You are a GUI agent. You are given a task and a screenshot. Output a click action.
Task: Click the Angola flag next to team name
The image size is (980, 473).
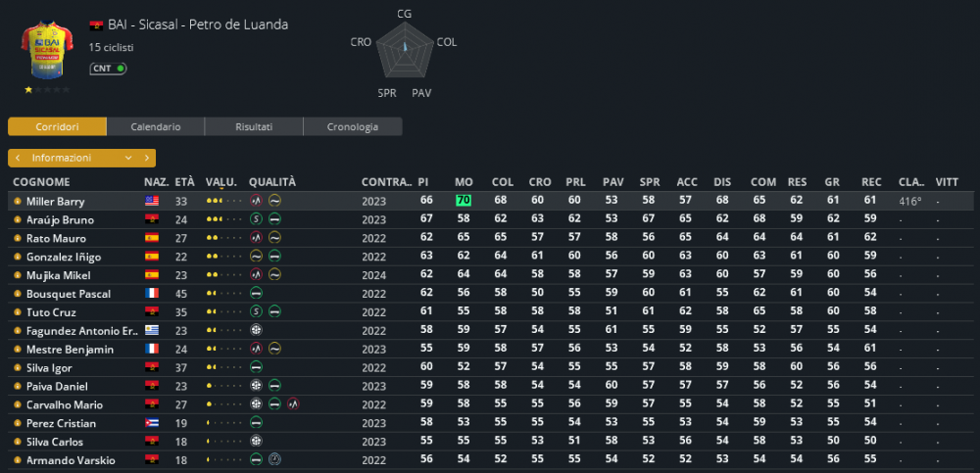[96, 25]
